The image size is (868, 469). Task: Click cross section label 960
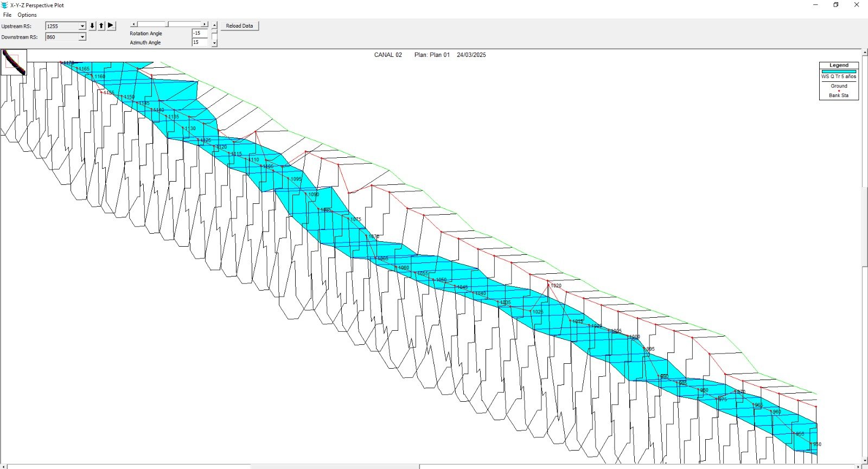pyautogui.click(x=776, y=412)
